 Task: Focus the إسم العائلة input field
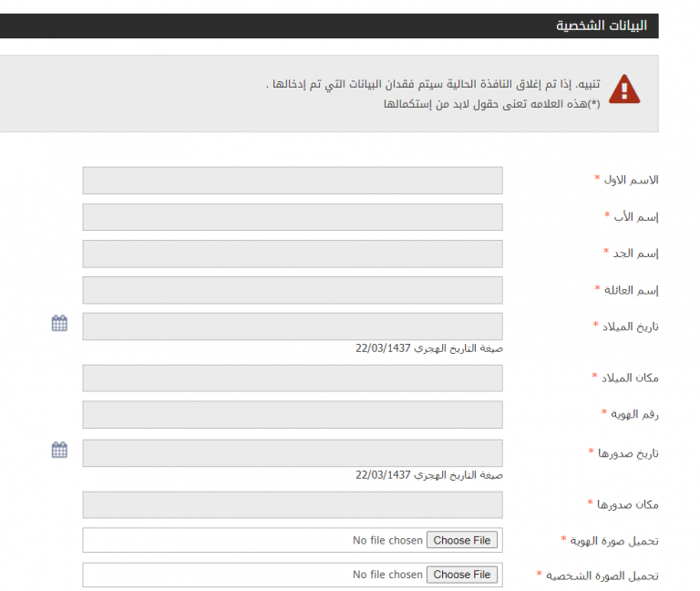click(x=293, y=290)
